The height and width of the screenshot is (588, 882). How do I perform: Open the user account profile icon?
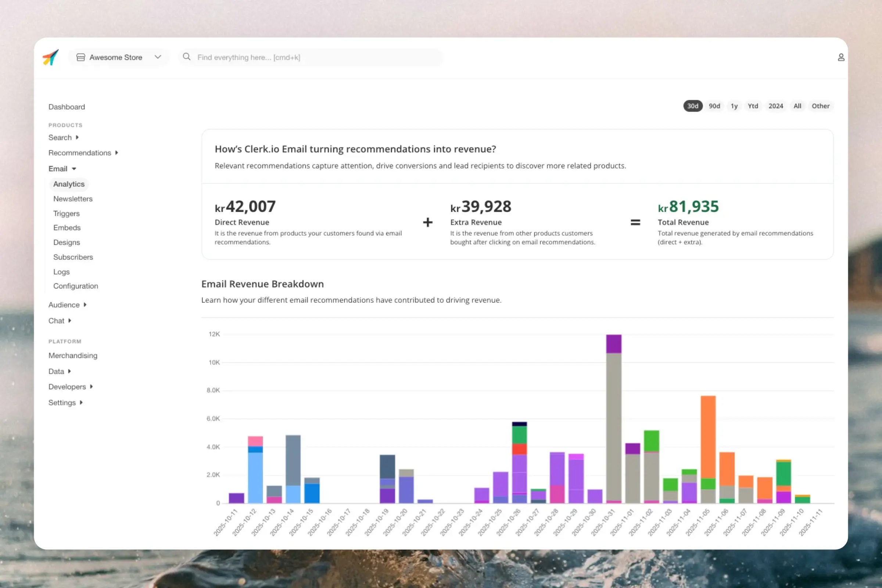[x=841, y=57]
